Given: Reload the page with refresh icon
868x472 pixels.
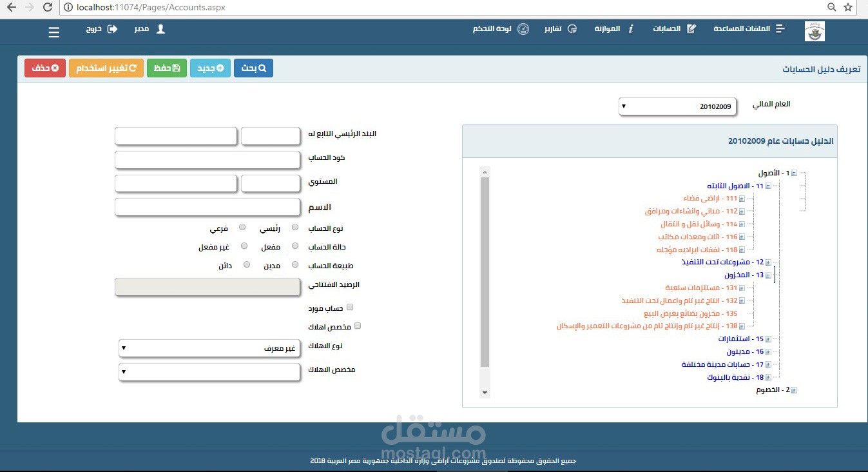Looking at the screenshot, I should [x=48, y=8].
